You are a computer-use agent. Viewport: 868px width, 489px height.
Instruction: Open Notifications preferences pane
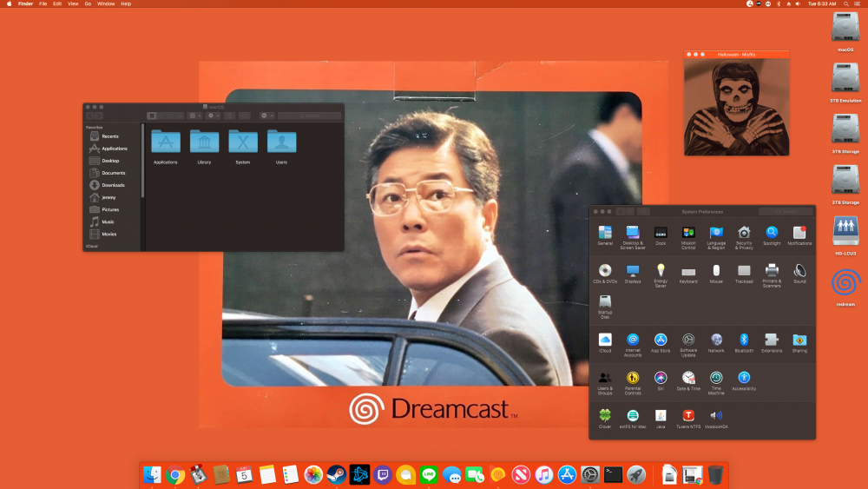pyautogui.click(x=799, y=235)
